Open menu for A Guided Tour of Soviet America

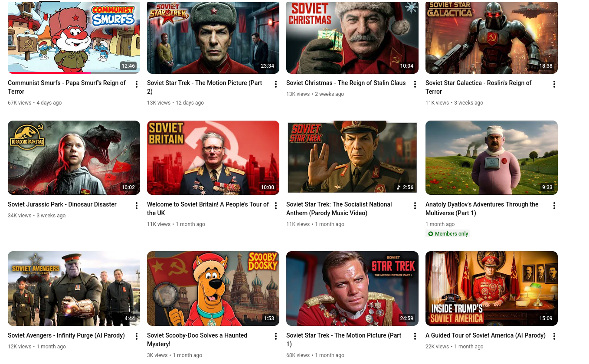click(x=554, y=336)
